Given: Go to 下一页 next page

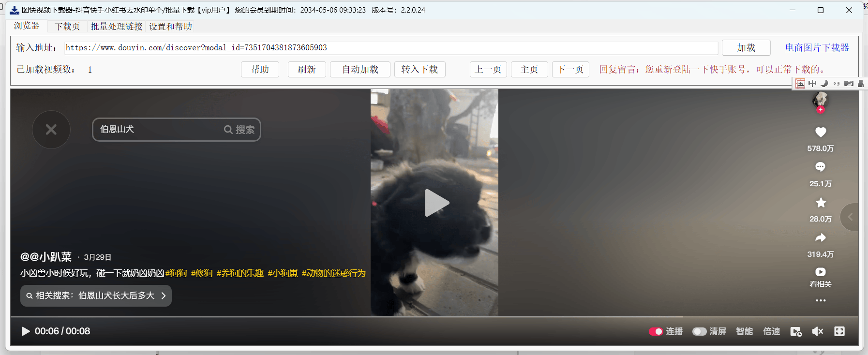Looking at the screenshot, I should 570,69.
